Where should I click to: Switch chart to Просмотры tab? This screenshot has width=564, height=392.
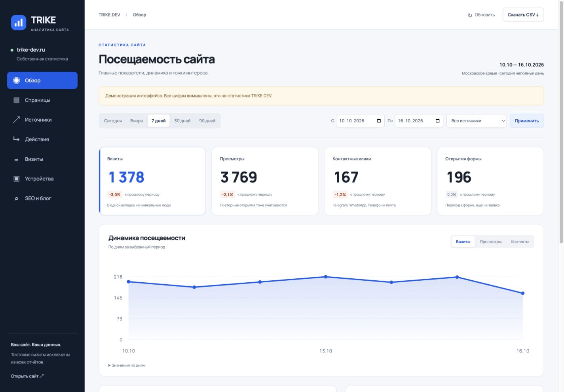coord(491,242)
